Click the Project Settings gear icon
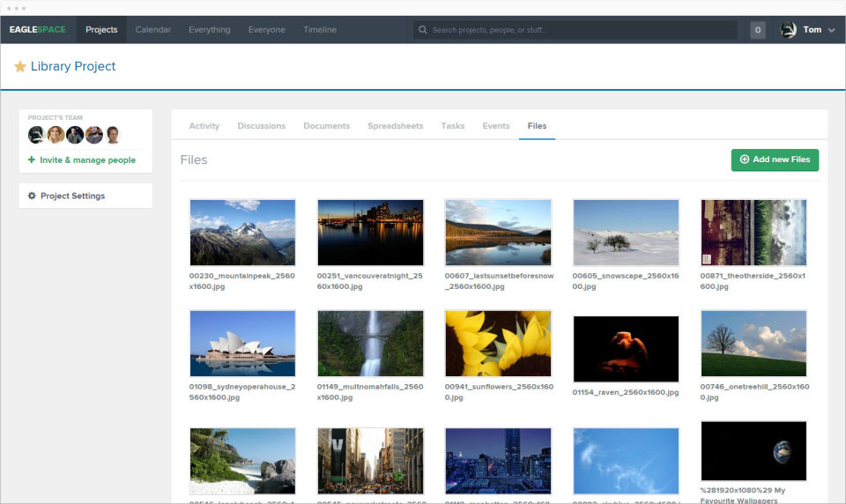 (x=32, y=196)
